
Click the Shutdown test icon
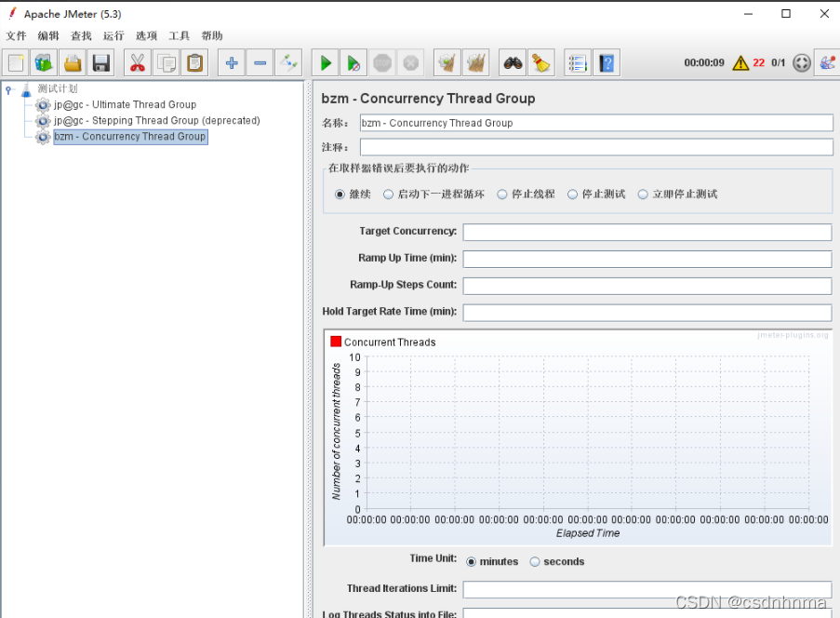point(411,63)
